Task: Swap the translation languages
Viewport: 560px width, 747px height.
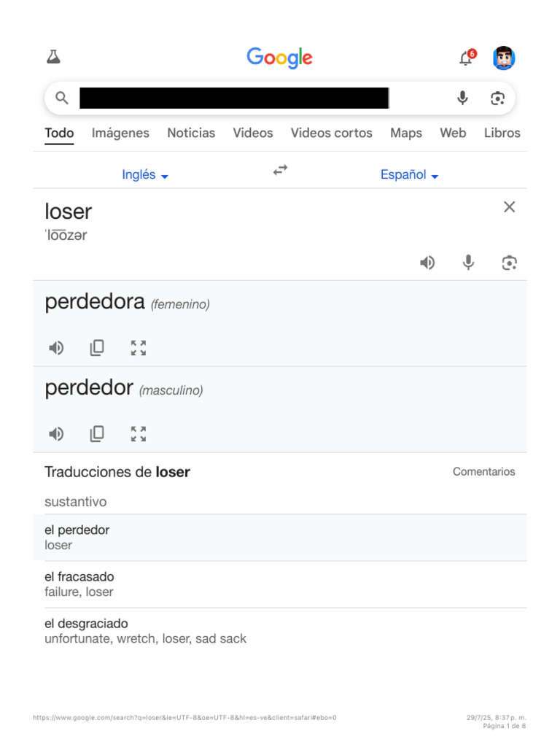Action: [x=280, y=171]
